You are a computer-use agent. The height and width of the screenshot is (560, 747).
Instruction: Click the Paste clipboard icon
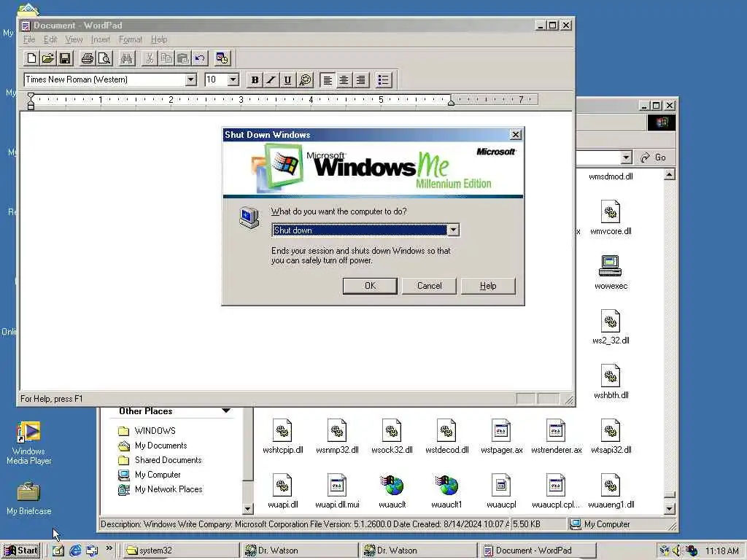coord(183,58)
